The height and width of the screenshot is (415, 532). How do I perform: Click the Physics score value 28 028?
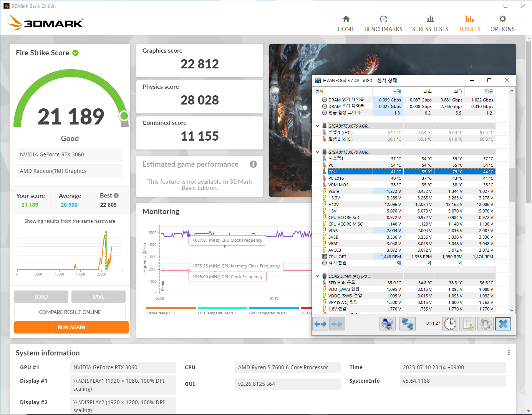(x=200, y=100)
